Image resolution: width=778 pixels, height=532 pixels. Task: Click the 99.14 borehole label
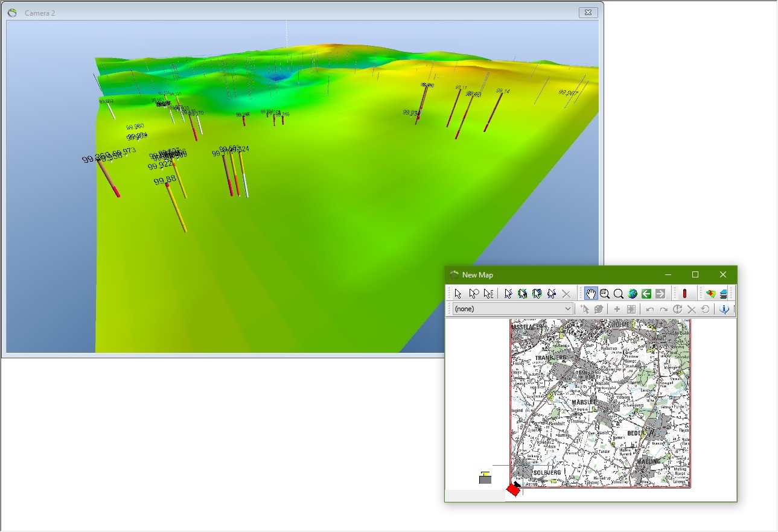pos(503,92)
